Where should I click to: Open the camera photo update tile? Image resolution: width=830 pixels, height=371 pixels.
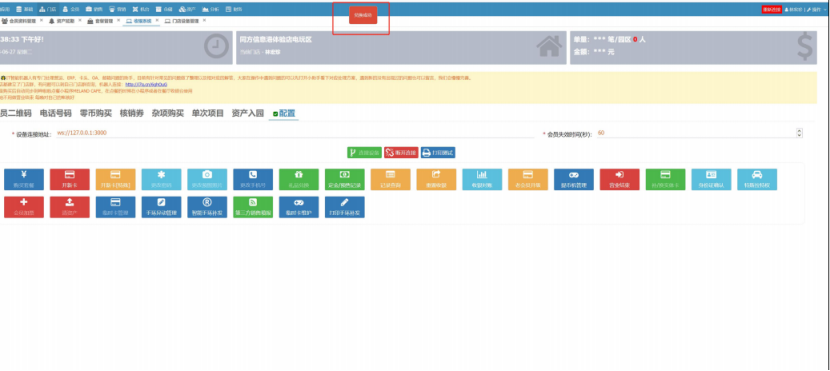point(207,179)
